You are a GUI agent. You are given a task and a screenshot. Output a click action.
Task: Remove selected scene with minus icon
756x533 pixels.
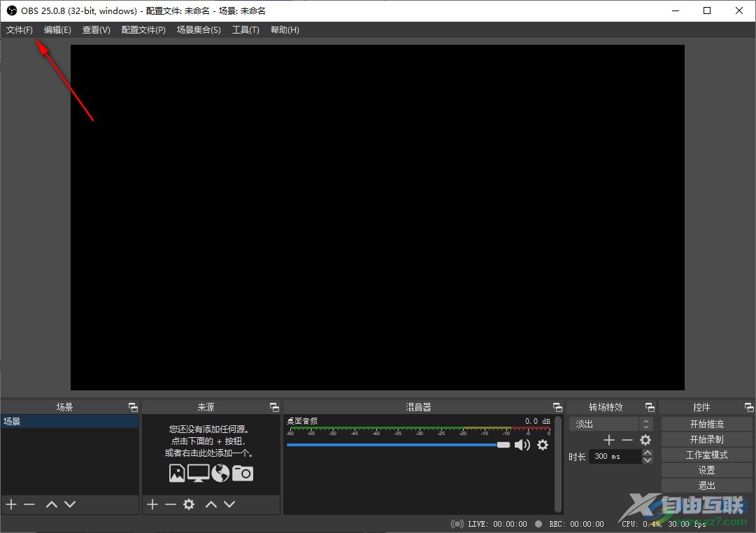29,504
